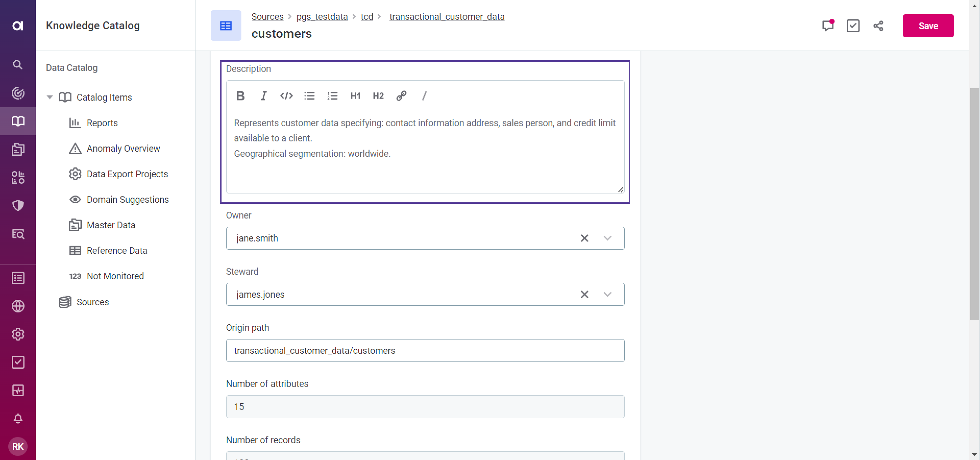Open Anomaly Overview in sidebar

click(123, 148)
